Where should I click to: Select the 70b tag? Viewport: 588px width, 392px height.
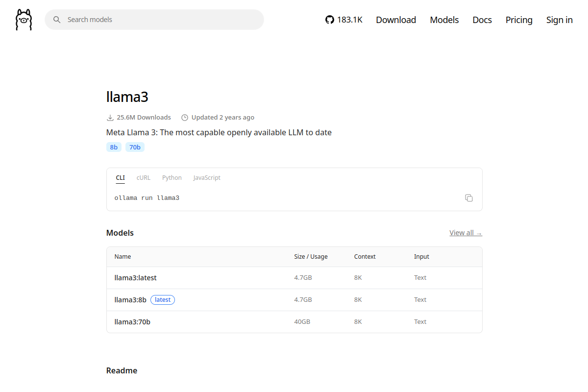pos(135,147)
